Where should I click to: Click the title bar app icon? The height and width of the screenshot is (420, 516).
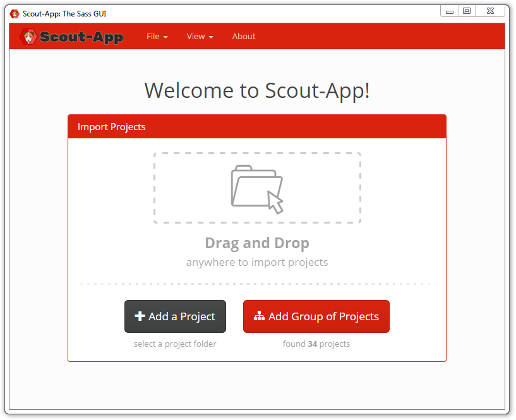[15, 14]
